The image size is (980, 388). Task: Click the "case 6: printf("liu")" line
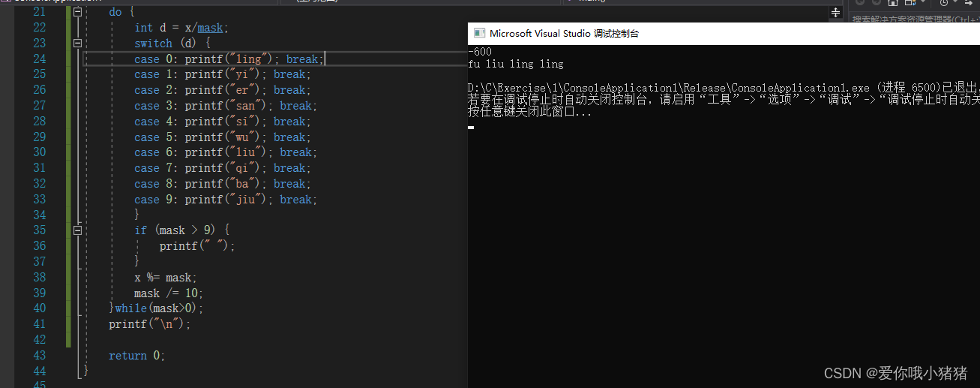click(226, 152)
